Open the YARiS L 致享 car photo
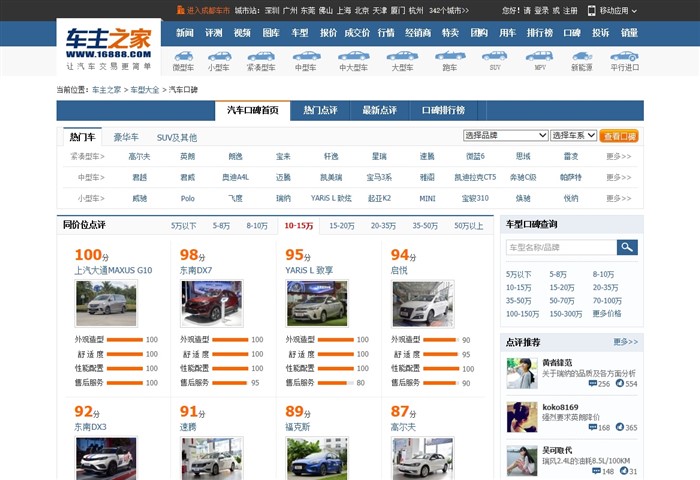 click(317, 304)
